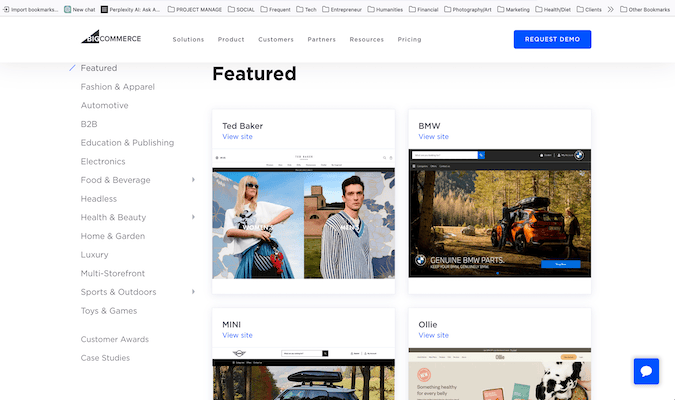Click the BMW card title
The image size is (675, 400).
pos(429,126)
